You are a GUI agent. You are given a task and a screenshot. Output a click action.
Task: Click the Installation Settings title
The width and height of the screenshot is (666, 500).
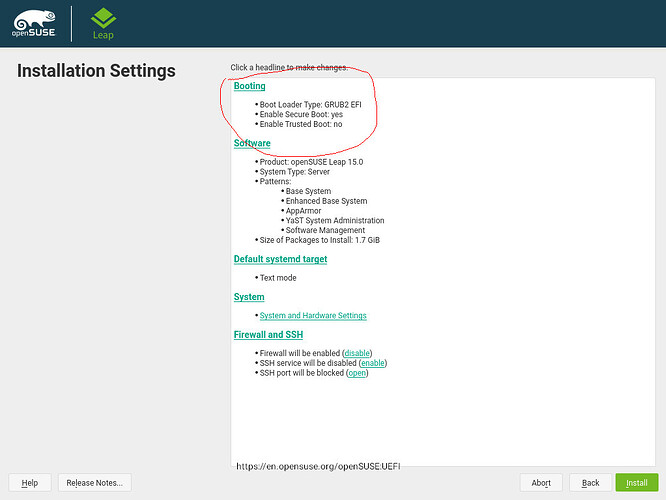pos(96,71)
